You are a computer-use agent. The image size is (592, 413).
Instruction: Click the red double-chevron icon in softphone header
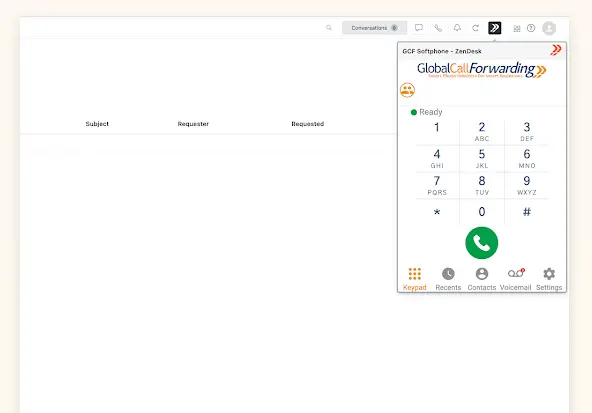(x=556, y=50)
